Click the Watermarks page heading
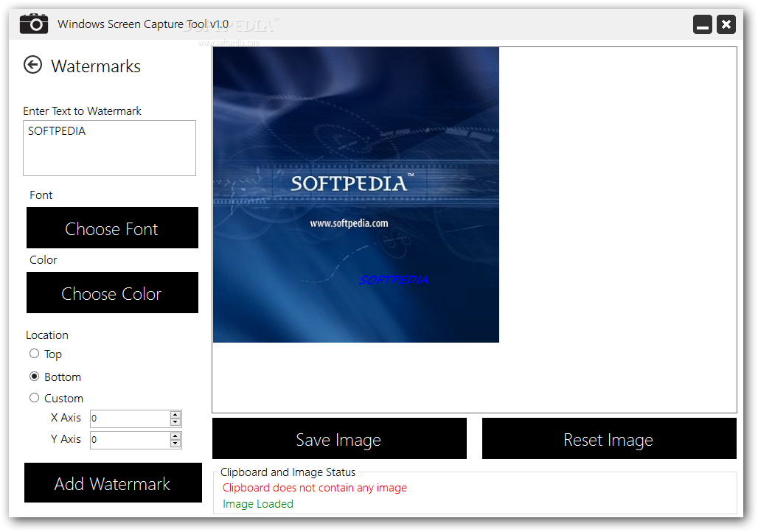 pyautogui.click(x=96, y=66)
